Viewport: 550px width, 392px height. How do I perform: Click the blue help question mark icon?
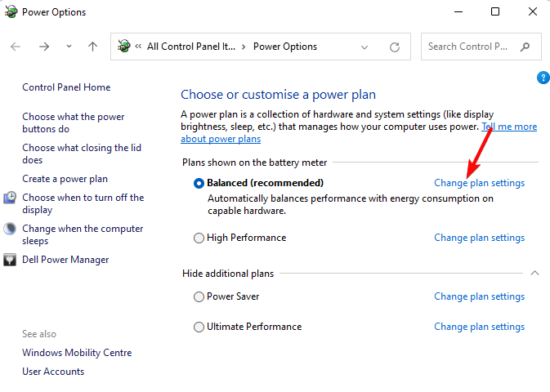click(x=543, y=78)
